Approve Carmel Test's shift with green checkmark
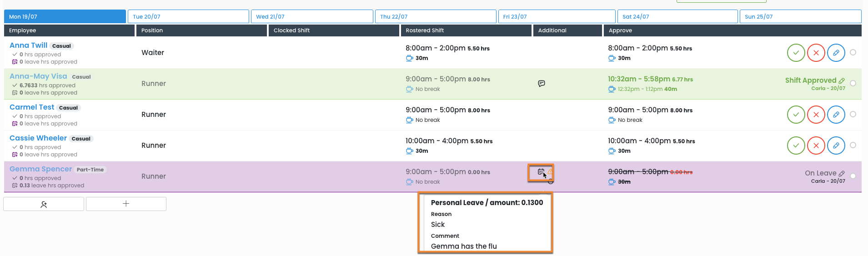 pyautogui.click(x=796, y=115)
